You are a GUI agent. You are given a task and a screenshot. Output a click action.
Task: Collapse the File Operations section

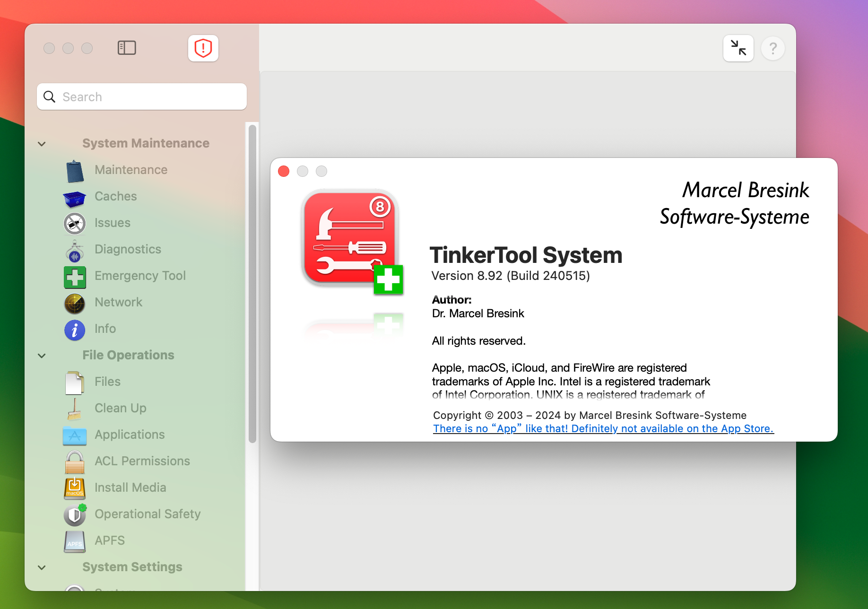(42, 356)
